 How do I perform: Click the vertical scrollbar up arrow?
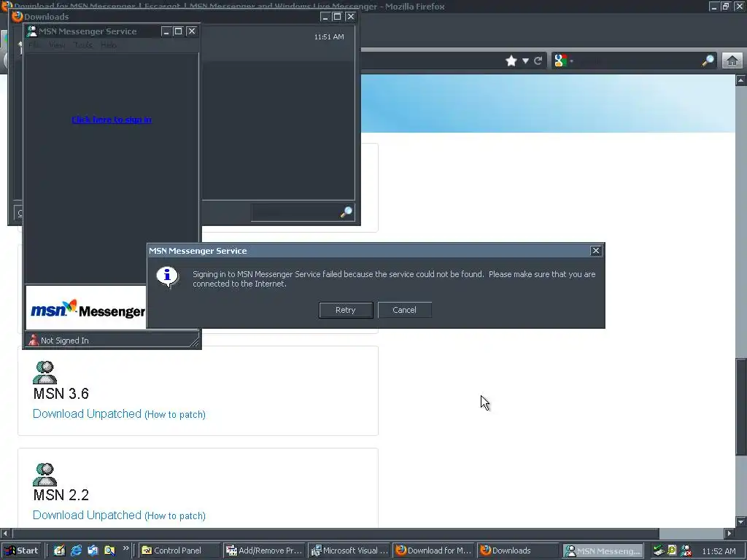coord(741,80)
